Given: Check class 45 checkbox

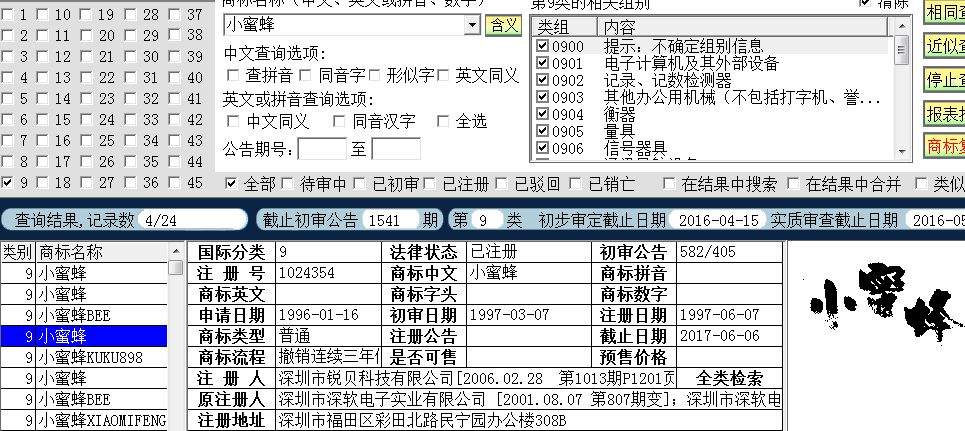Looking at the screenshot, I should coord(175,182).
